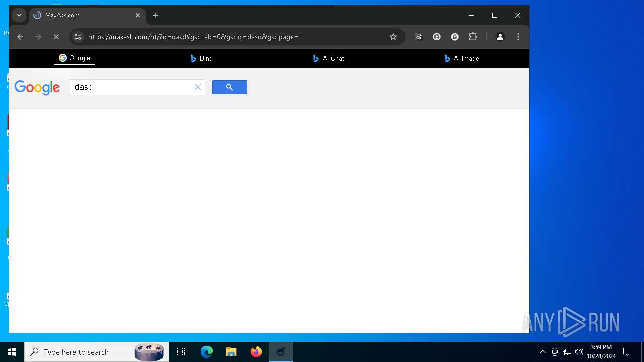The width and height of the screenshot is (644, 362).
Task: Launch Firefox from the taskbar
Action: (256, 352)
